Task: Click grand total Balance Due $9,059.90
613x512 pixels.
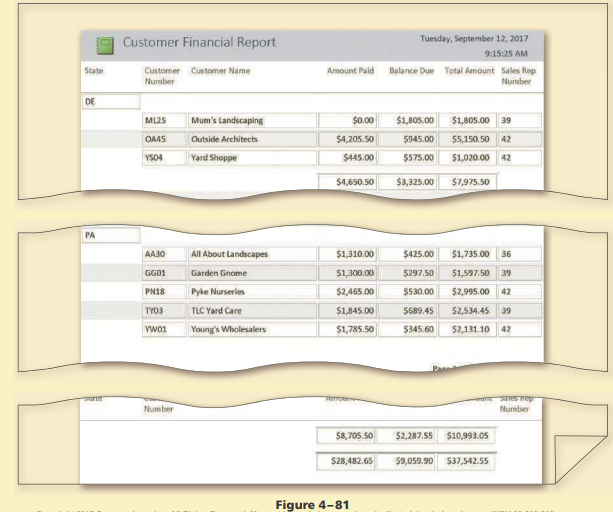Action: [407, 461]
